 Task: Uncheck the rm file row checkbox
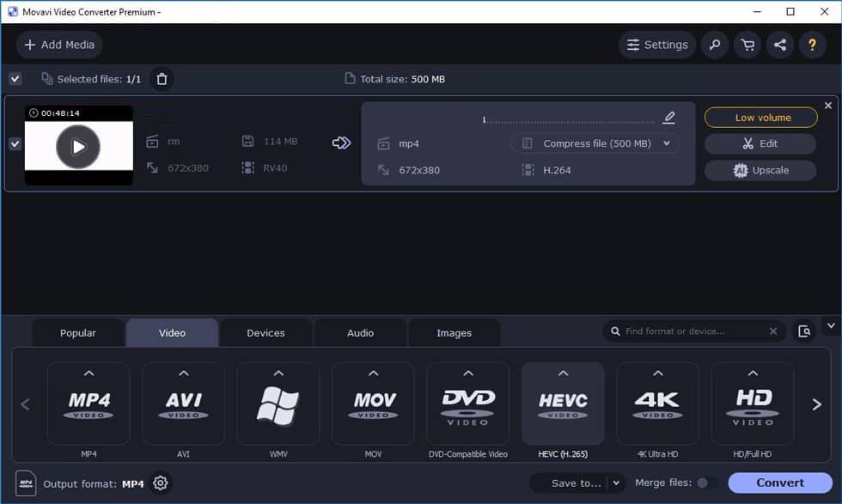pyautogui.click(x=15, y=144)
